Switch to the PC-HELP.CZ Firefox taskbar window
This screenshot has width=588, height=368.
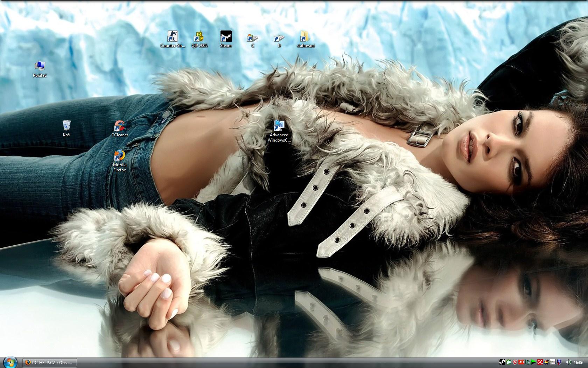[x=49, y=362]
